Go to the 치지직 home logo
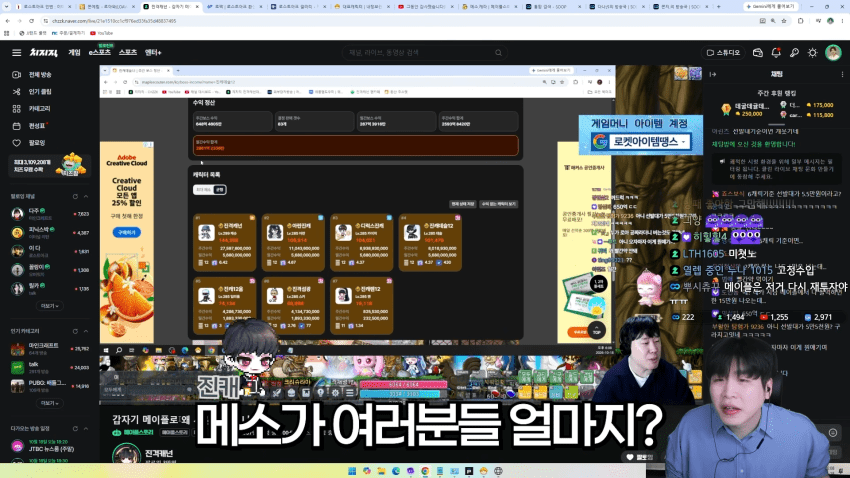Screen dimensions: 850x478 43,53
